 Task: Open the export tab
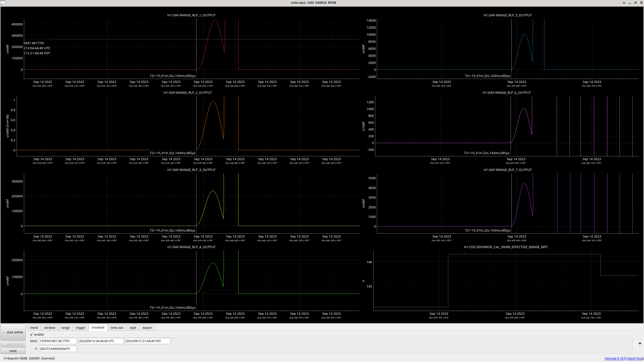point(147,328)
